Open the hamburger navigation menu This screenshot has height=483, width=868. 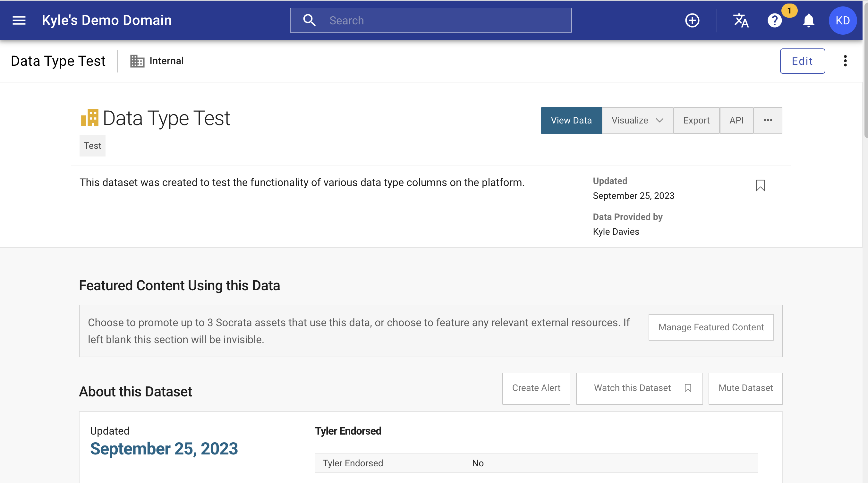click(x=19, y=21)
